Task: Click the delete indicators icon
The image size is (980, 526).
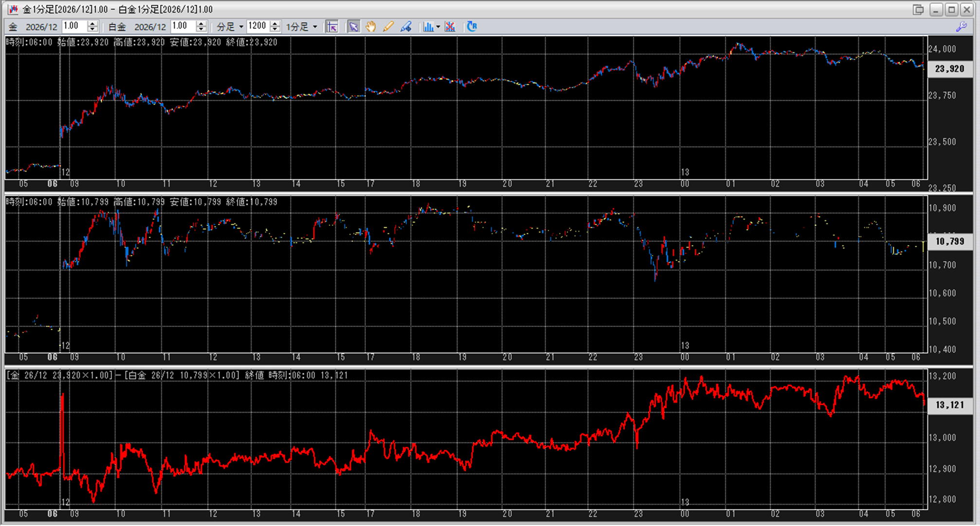Action: coord(450,27)
